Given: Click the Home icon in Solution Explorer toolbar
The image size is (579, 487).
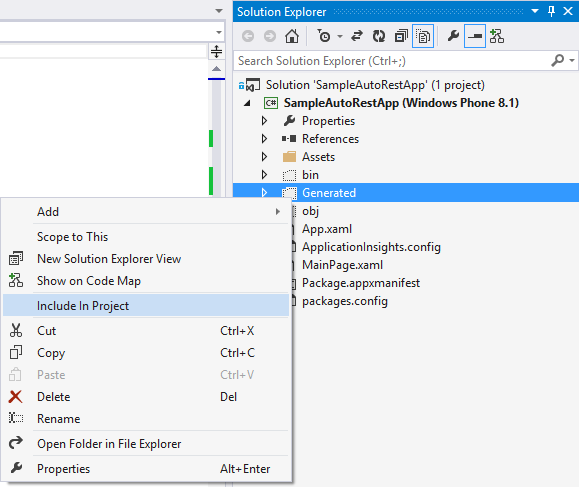Looking at the screenshot, I should [292, 36].
